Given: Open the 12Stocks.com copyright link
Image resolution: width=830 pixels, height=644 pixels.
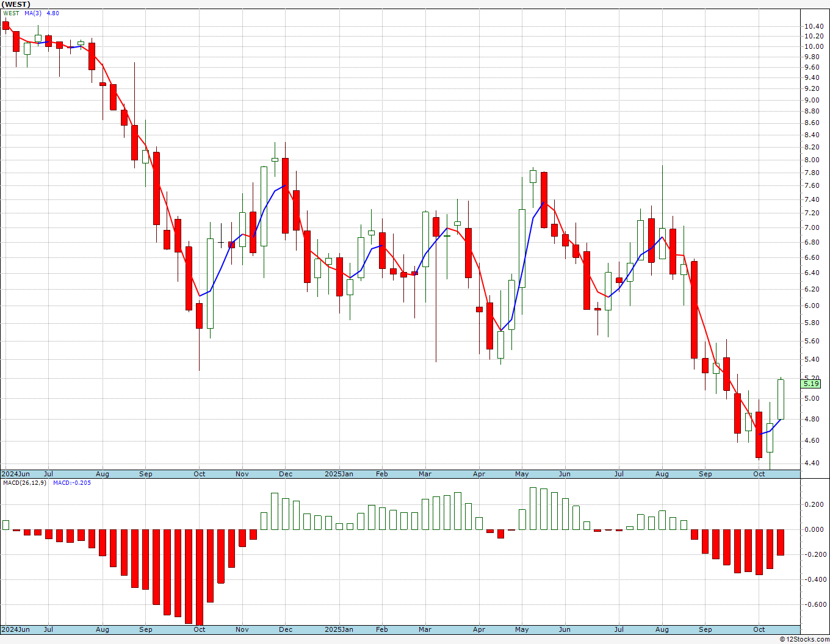Looking at the screenshot, I should point(804,639).
